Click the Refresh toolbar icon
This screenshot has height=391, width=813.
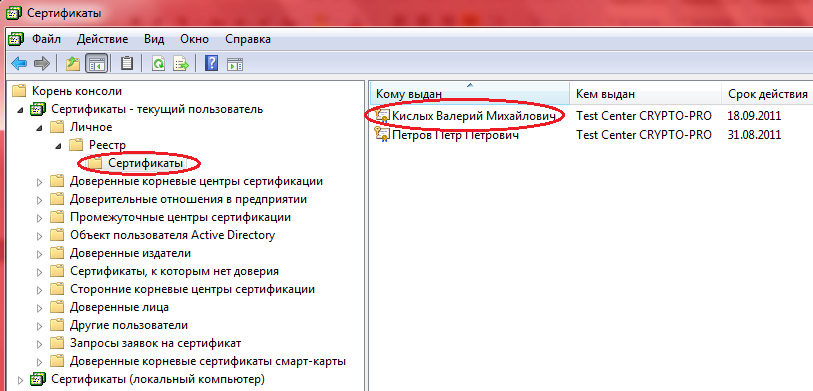click(x=158, y=64)
